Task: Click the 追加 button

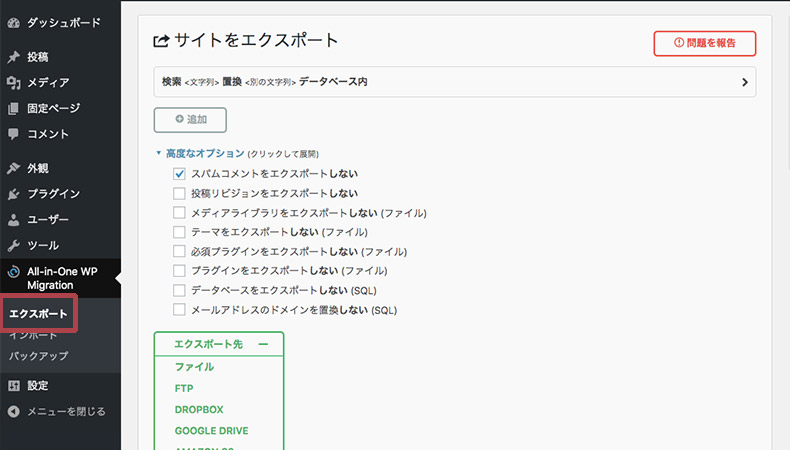Action: (x=190, y=120)
